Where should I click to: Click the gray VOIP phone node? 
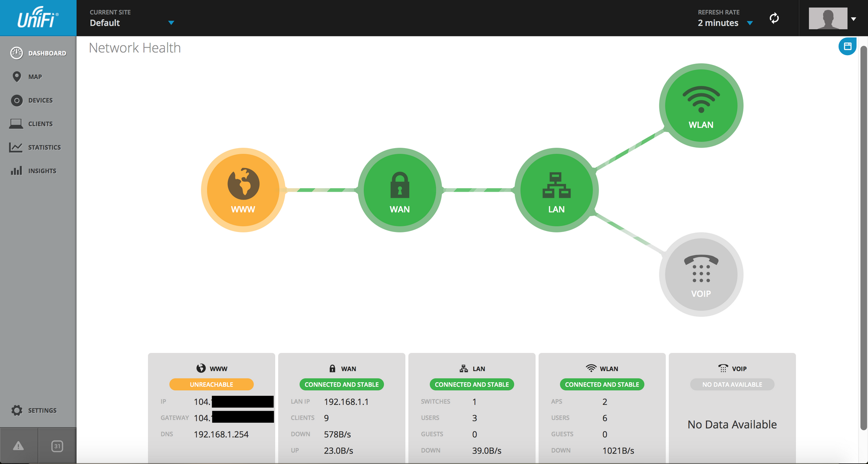701,275
